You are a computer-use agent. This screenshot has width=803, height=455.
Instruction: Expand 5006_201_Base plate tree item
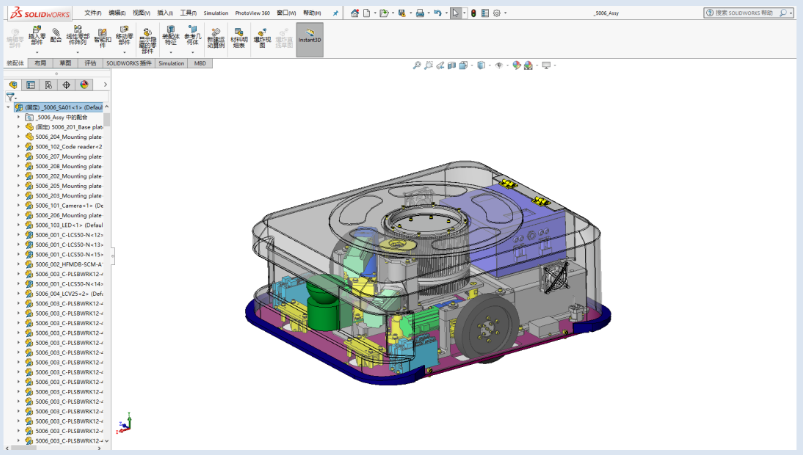18,127
